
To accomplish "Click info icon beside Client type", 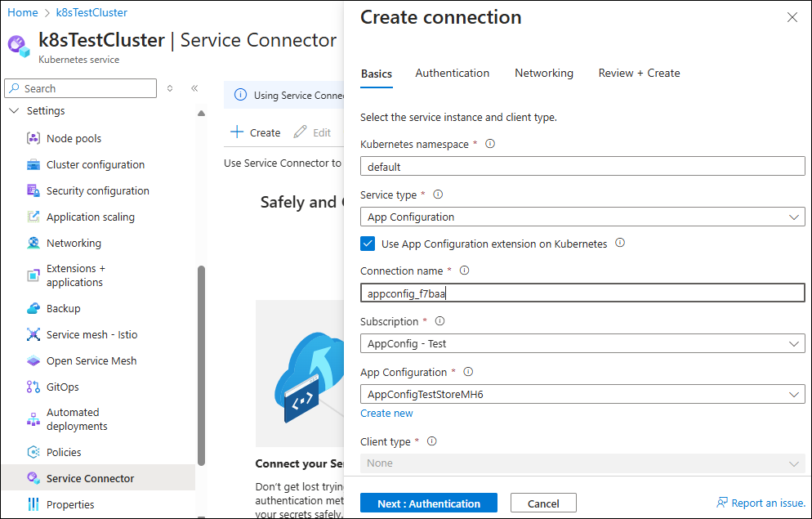I will click(x=431, y=441).
